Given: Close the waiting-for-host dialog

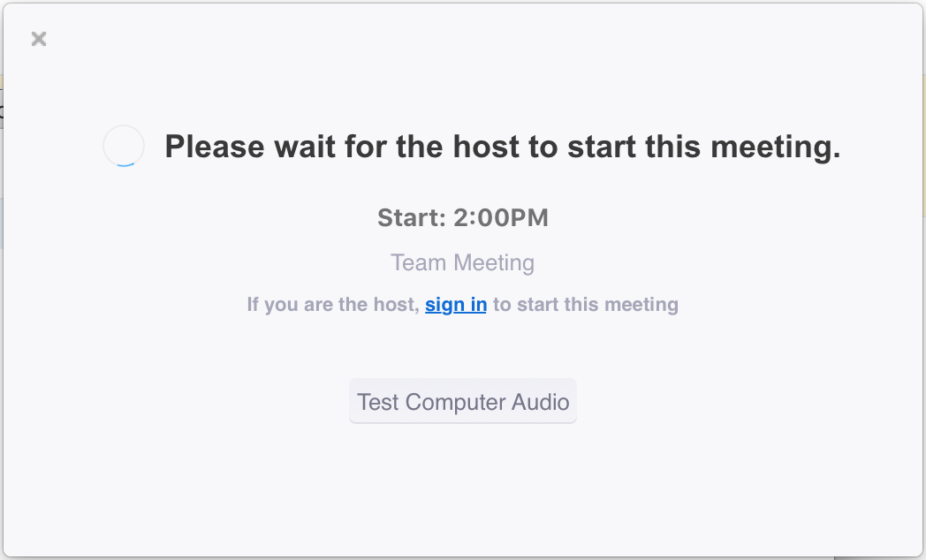Looking at the screenshot, I should [39, 39].
